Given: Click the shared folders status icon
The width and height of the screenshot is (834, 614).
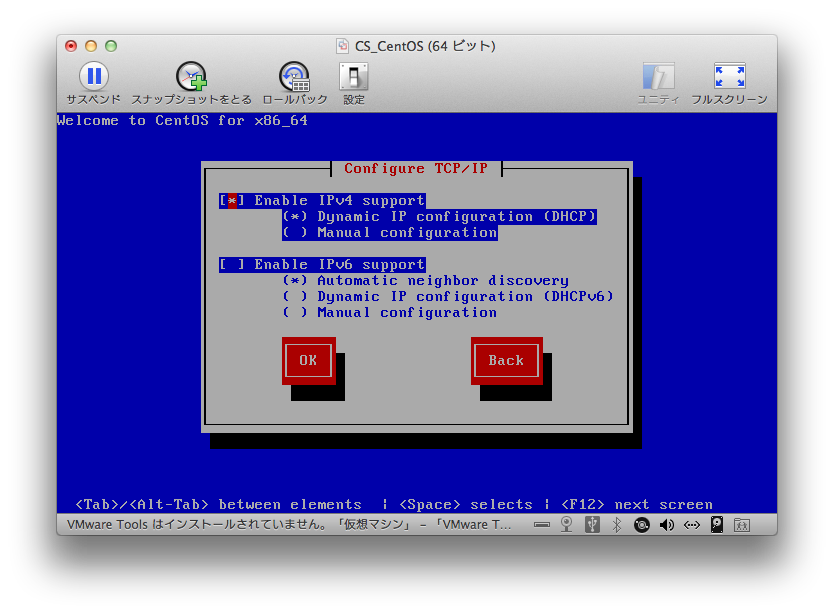Looking at the screenshot, I should tap(741, 525).
